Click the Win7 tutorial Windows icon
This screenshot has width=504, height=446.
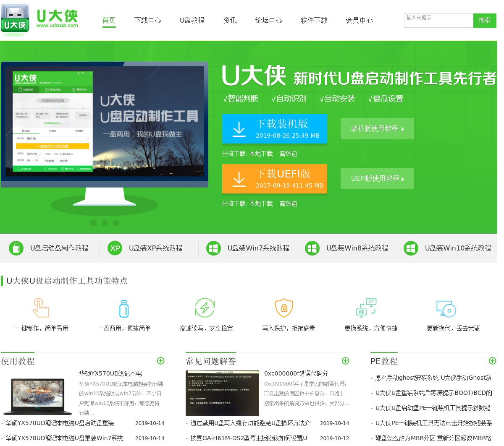pyautogui.click(x=213, y=248)
